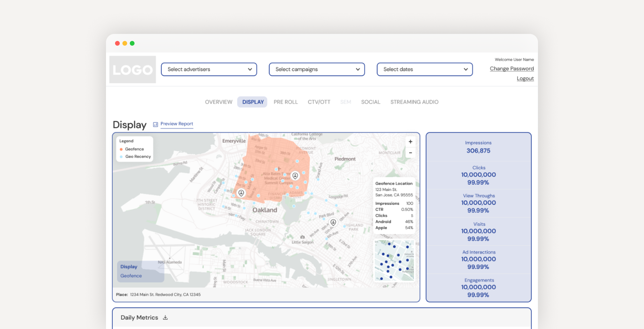The image size is (644, 329).
Task: Click the CTR 0.50% row in popup
Action: click(394, 209)
